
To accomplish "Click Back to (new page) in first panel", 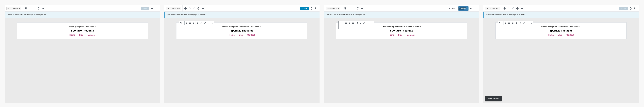I will pyautogui.click(x=14, y=9).
